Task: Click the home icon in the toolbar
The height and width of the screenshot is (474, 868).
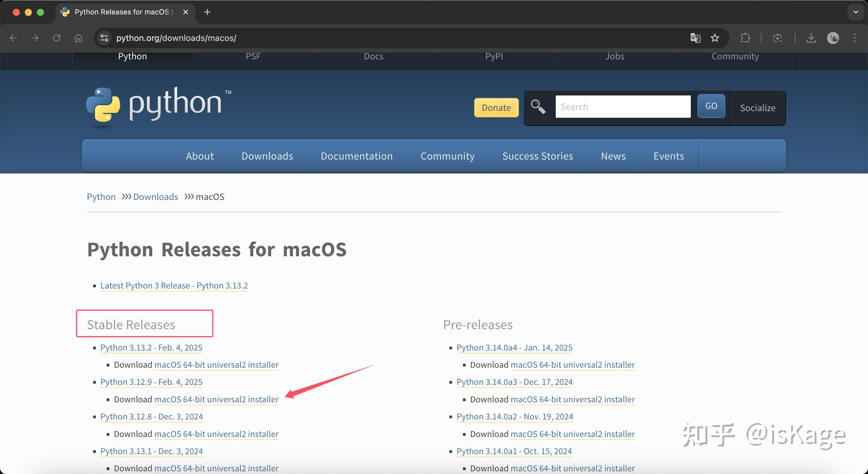Action: pyautogui.click(x=78, y=38)
